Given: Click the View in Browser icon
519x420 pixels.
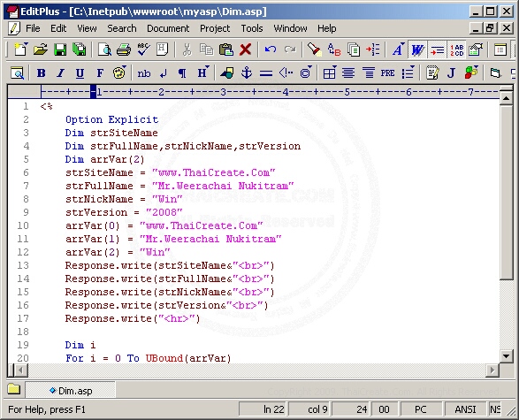Looking at the screenshot, I should coord(18,73).
